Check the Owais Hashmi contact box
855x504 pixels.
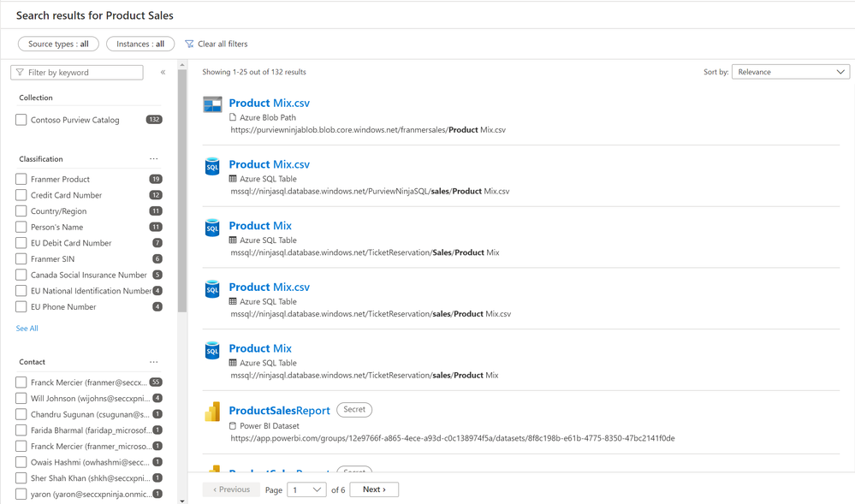21,462
